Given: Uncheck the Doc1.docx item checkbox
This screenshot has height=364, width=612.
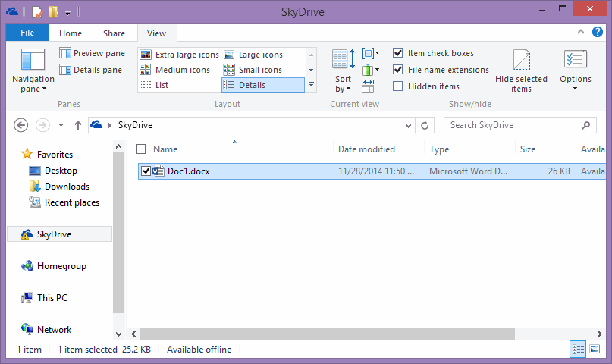Looking at the screenshot, I should pyautogui.click(x=146, y=171).
